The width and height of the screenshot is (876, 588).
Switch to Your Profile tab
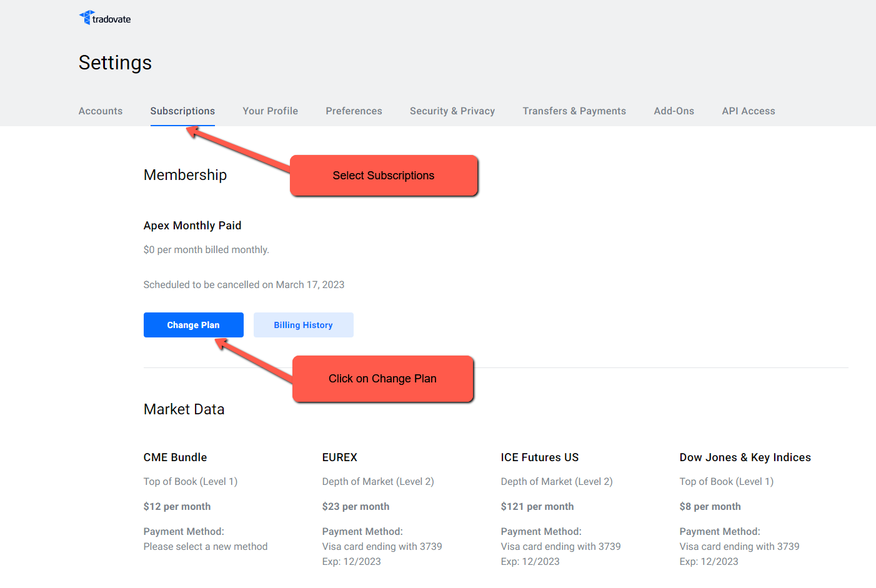pos(271,111)
